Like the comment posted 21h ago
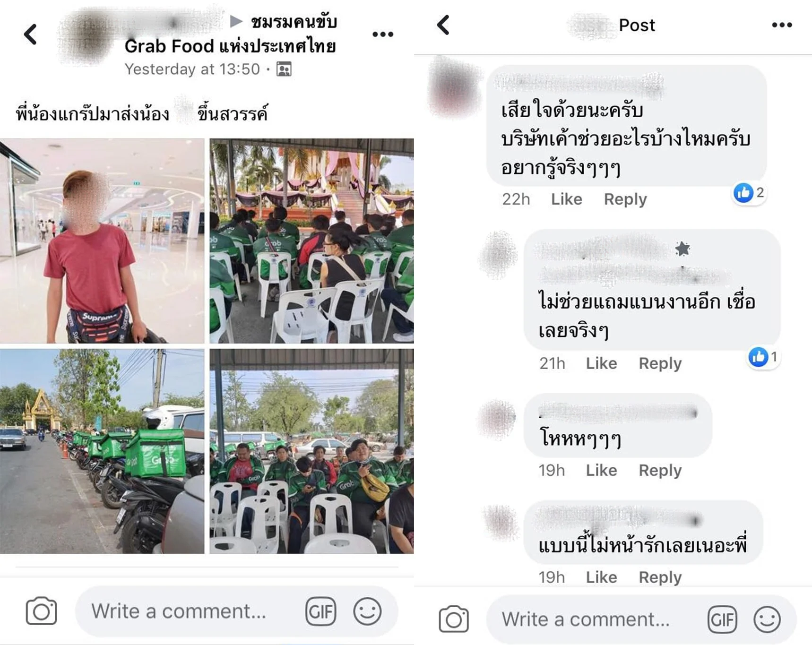The image size is (812, 645). click(601, 363)
